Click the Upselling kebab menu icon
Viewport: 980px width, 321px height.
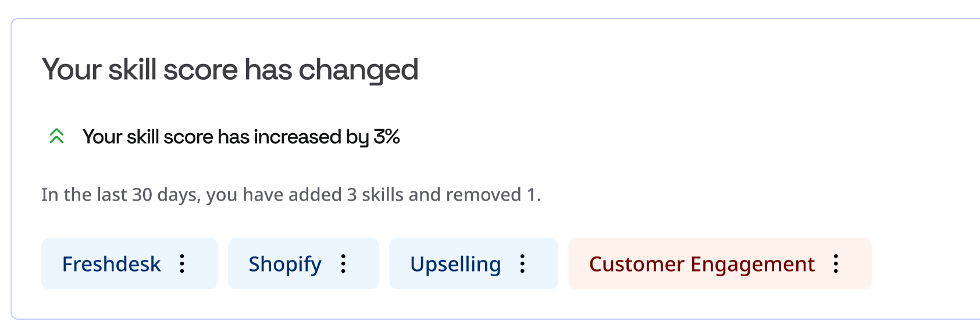click(523, 263)
